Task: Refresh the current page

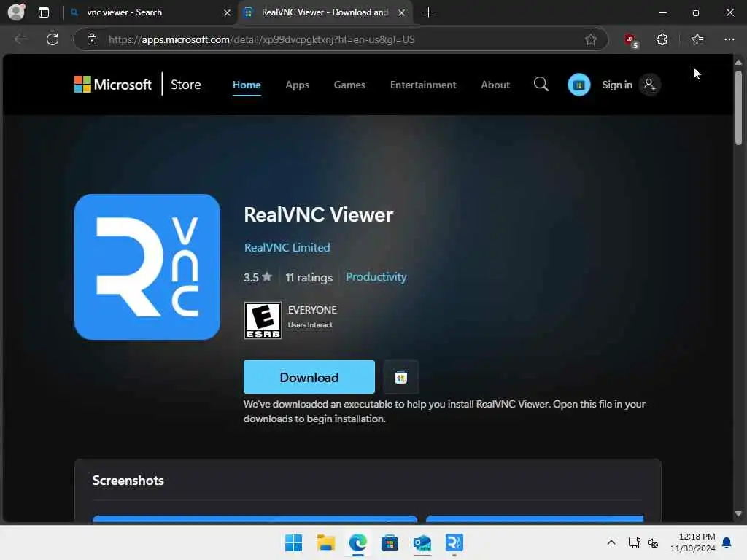Action: click(53, 39)
